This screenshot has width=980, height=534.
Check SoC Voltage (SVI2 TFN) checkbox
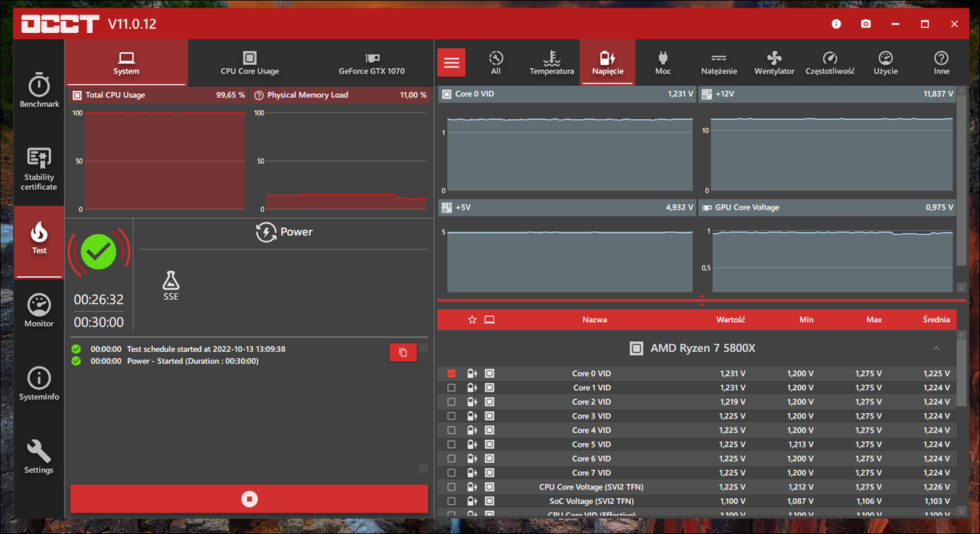point(451,501)
